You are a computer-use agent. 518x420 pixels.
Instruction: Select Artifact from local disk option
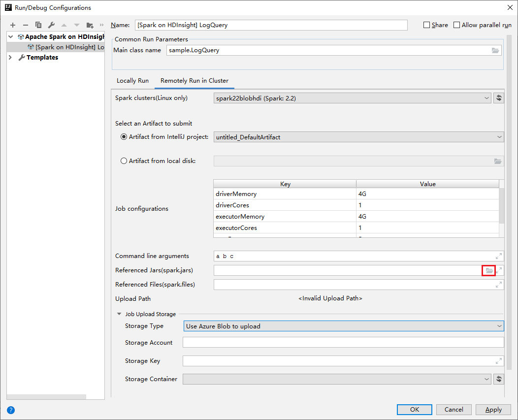click(x=124, y=161)
